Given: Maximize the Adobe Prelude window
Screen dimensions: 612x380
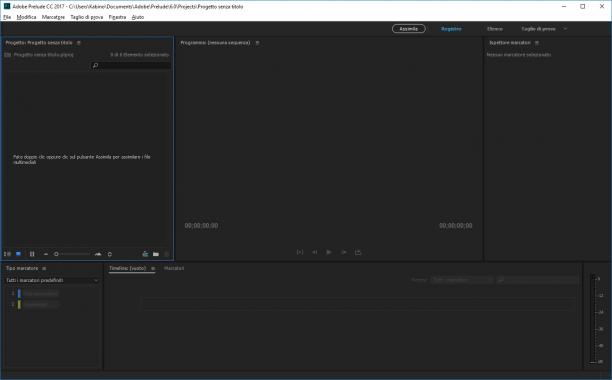Looking at the screenshot, I should pos(582,6).
